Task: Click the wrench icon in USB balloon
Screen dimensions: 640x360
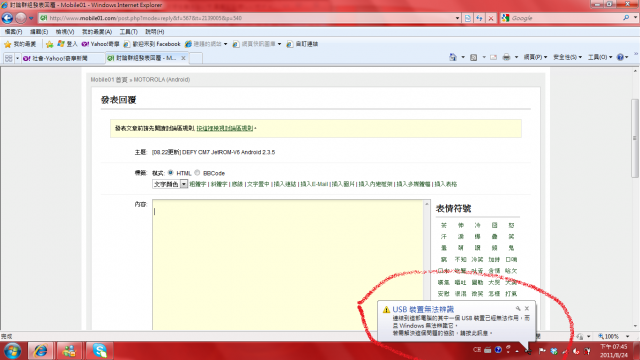Action: coord(518,309)
